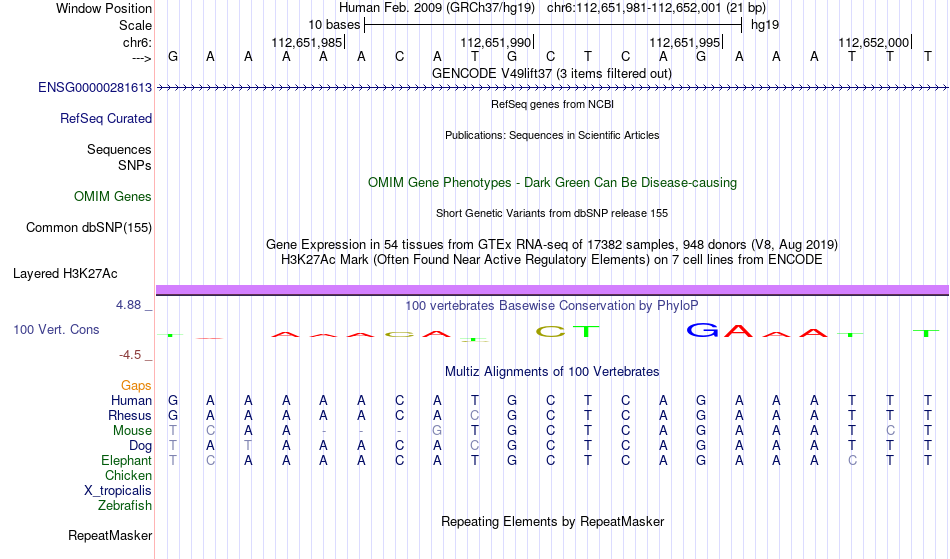Click Publications: Sequences in Scientific Articles title

click(552, 135)
